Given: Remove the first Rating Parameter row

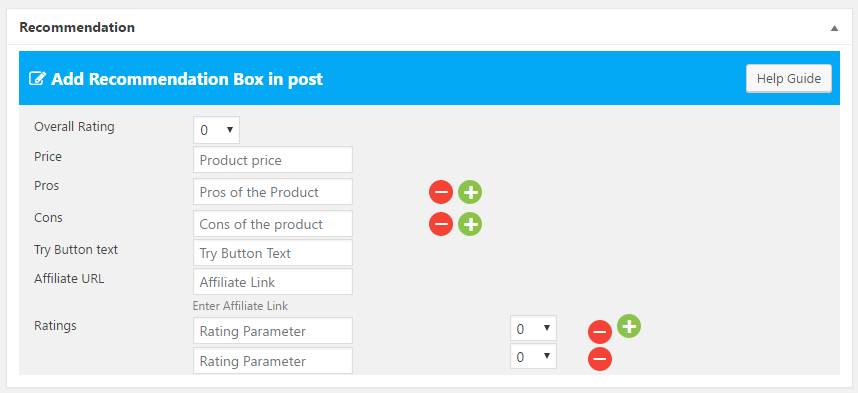Looking at the screenshot, I should click(x=600, y=332).
